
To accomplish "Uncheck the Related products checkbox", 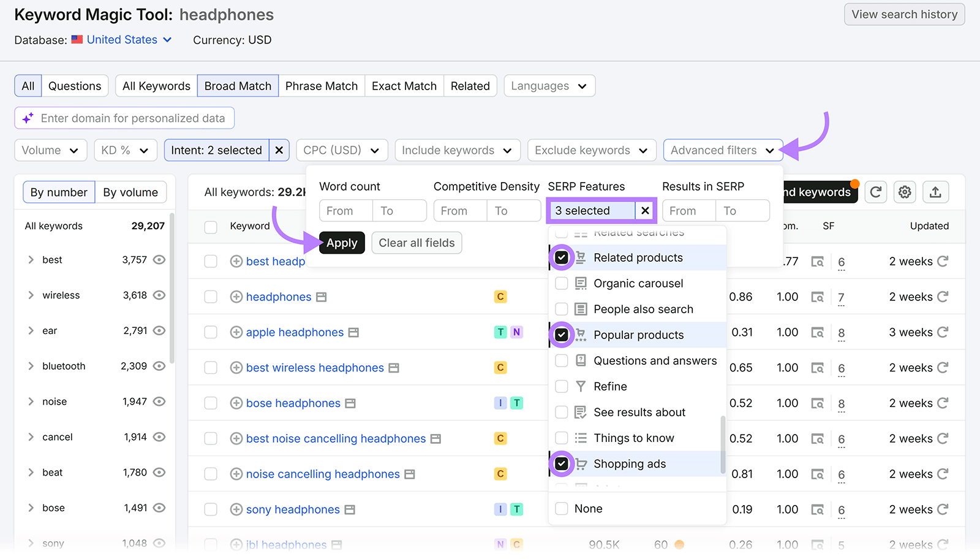I will pos(561,257).
